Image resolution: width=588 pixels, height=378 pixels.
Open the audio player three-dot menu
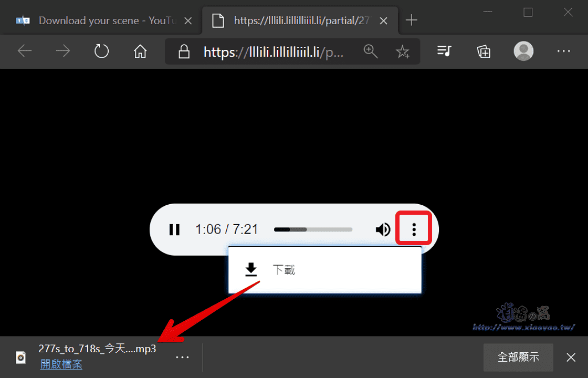pos(414,229)
